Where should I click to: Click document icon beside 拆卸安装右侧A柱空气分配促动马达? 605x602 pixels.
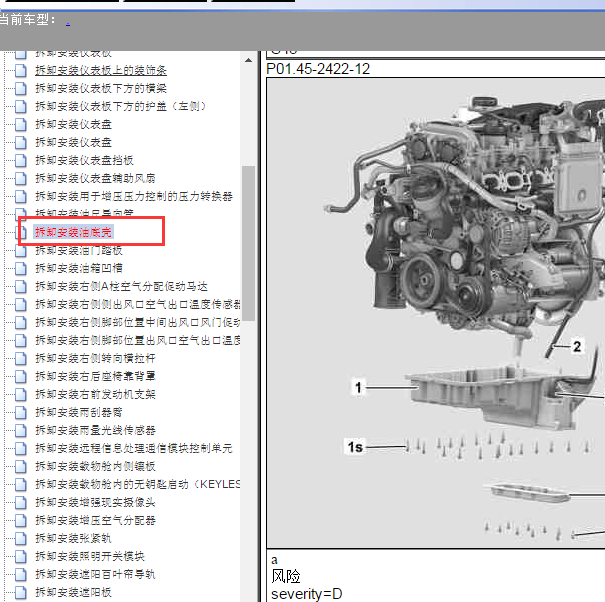pos(20,286)
